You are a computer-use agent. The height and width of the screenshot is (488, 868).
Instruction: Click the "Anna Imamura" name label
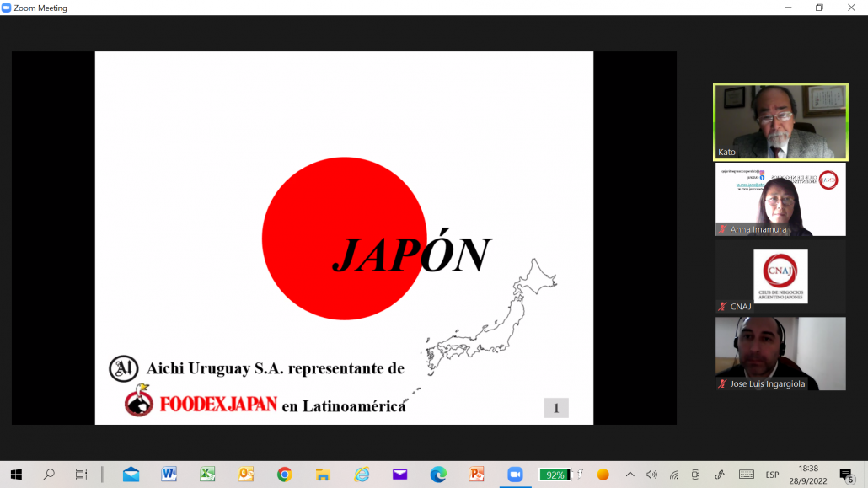(x=758, y=229)
